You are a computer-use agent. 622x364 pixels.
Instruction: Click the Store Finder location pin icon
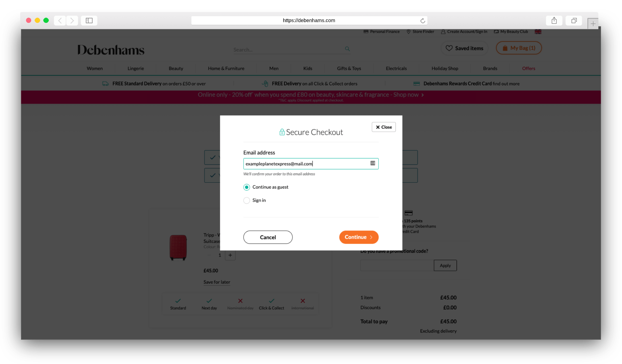[x=409, y=32]
